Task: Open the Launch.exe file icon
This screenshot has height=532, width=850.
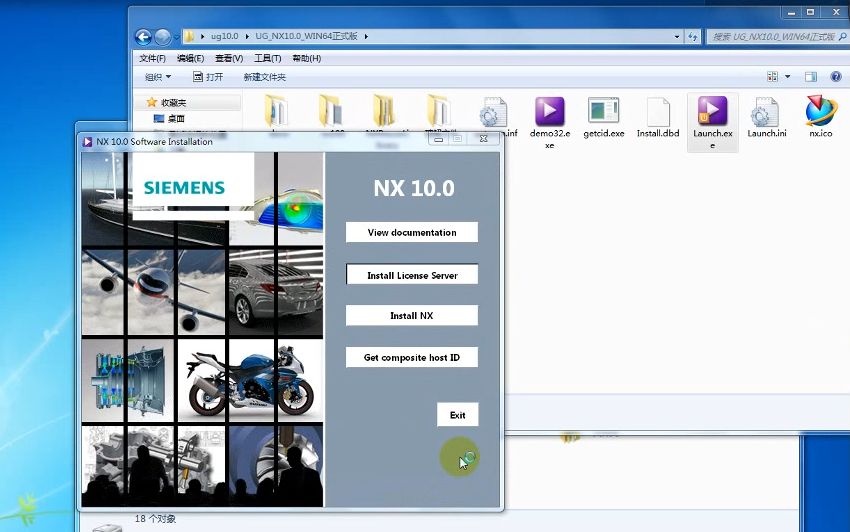Action: pos(712,111)
